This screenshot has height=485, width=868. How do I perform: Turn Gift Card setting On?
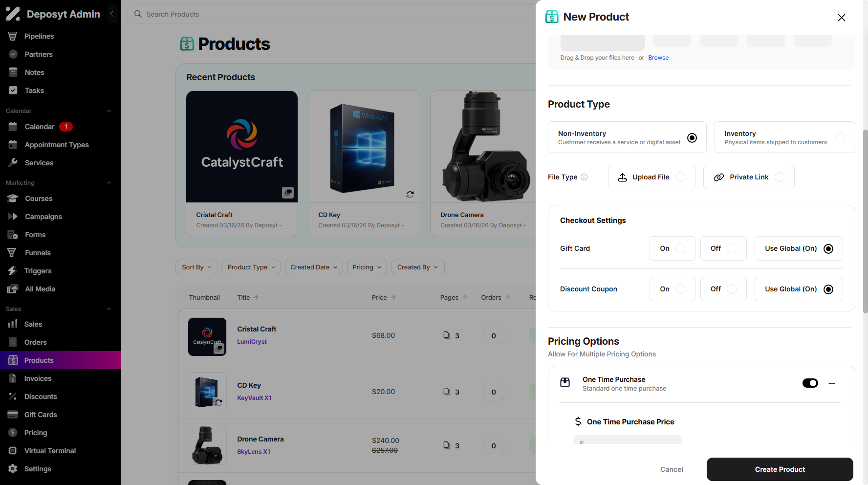pyautogui.click(x=672, y=248)
